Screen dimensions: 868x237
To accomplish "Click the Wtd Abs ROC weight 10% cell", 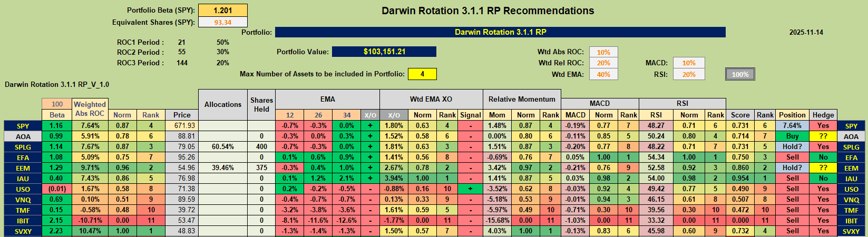I will tap(603, 52).
